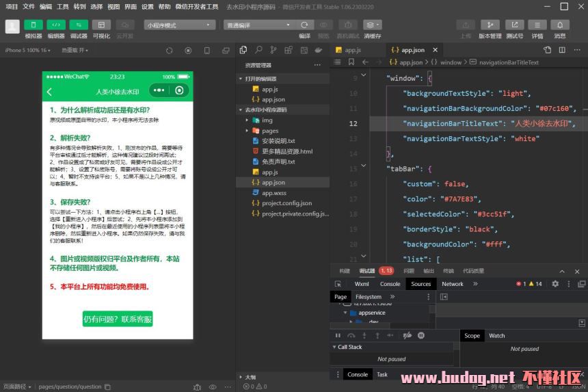
Task: Open the source control branch icon
Action: (x=273, y=50)
